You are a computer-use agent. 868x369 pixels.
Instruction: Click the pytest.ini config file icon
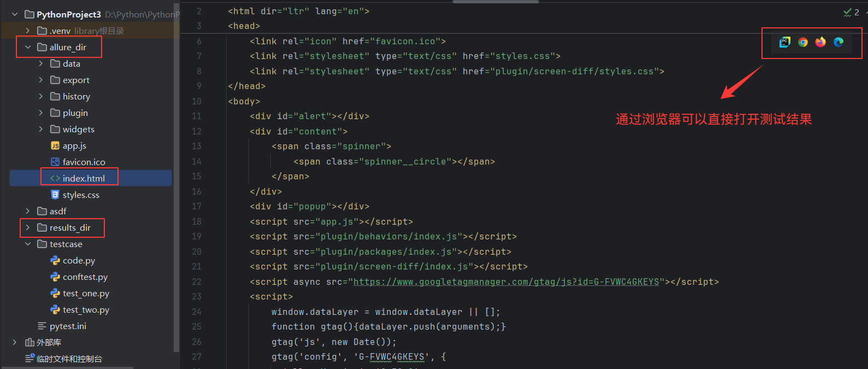[42, 326]
